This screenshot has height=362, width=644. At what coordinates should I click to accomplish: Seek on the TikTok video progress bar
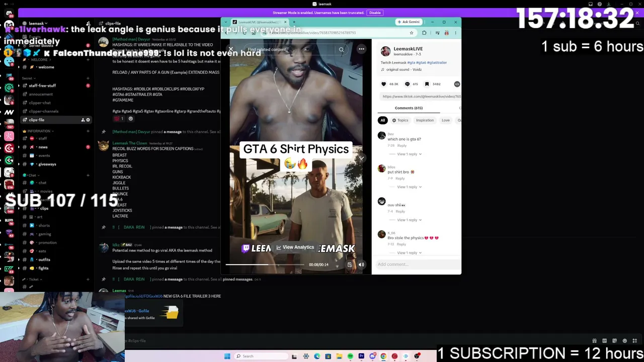point(265,264)
